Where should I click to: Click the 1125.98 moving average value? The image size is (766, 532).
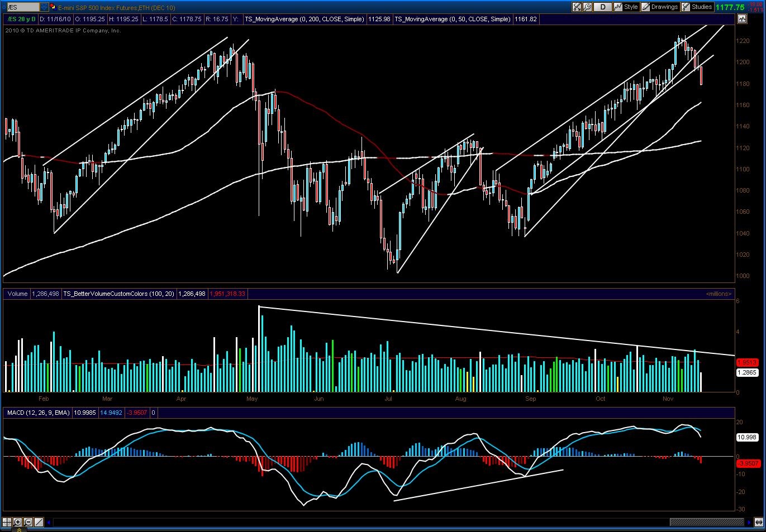tap(379, 19)
